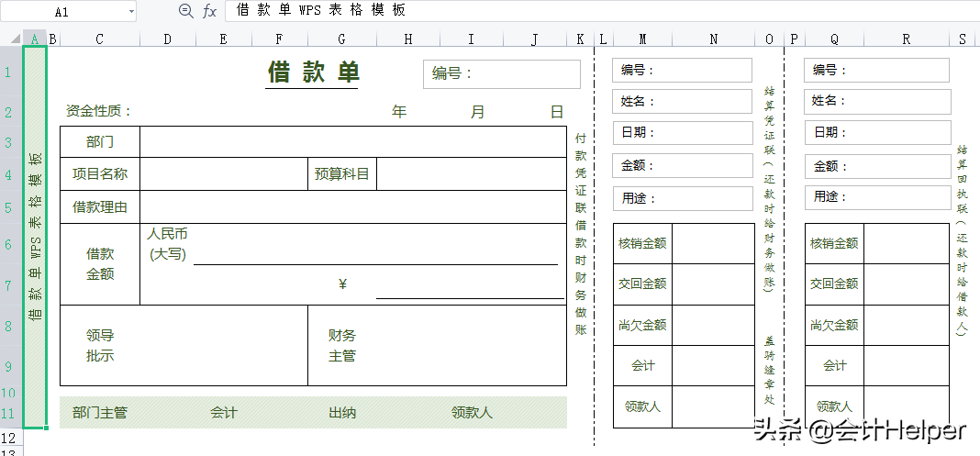Viewport: 980px width, 456px height.
Task: Click the 财务主管 cell
Action: [342, 345]
